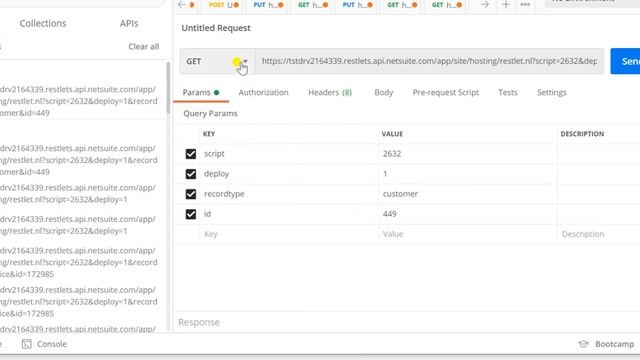Open the APIs sidebar tab
Screen dimensions: 640x360
[x=129, y=23]
